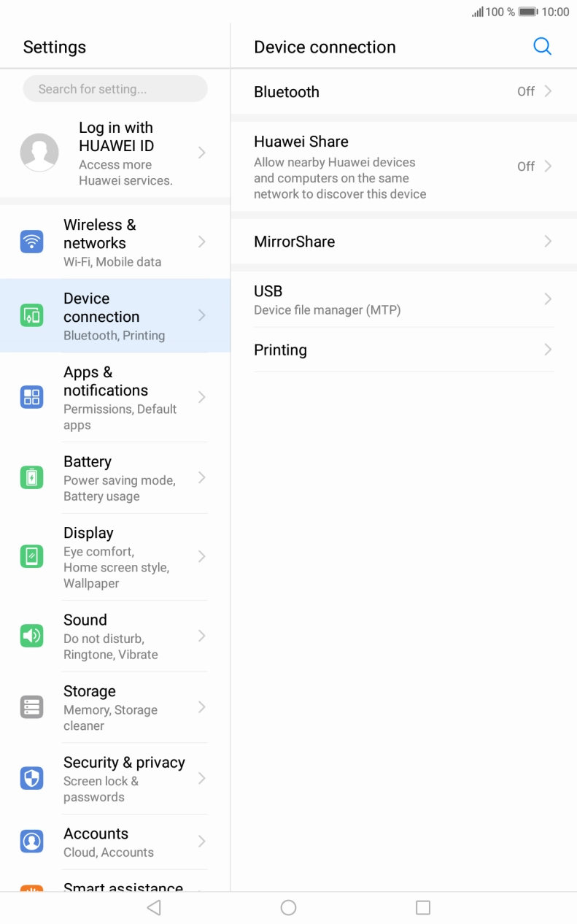
Task: Tap the Security & privacy shield icon
Action: pyautogui.click(x=31, y=779)
